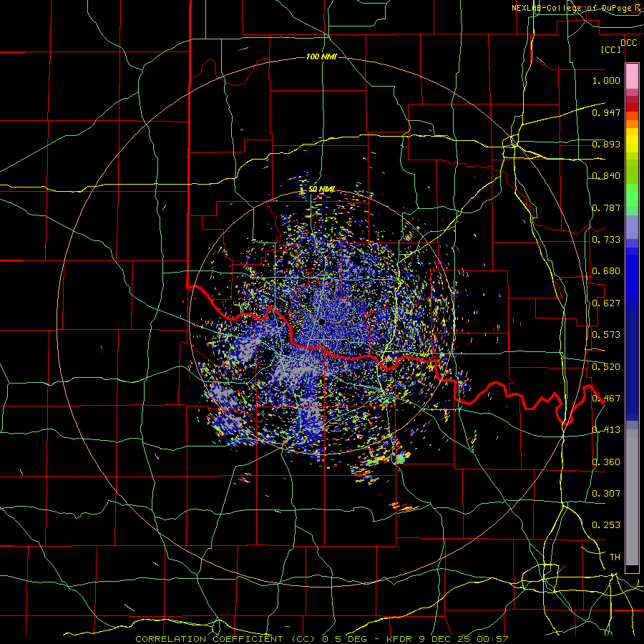Click the 0.627 scale value
The width and height of the screenshot is (644, 644).
(x=606, y=303)
